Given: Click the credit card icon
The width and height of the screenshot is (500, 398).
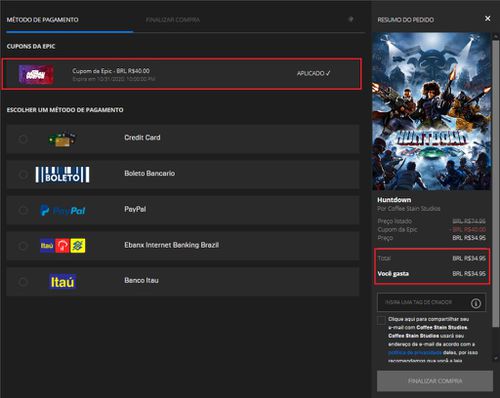Looking at the screenshot, I should pyautogui.click(x=62, y=139).
